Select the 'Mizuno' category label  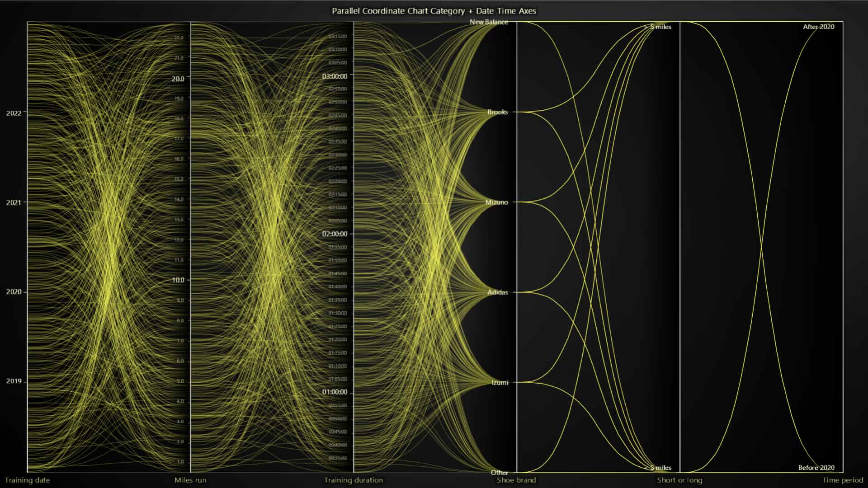pyautogui.click(x=496, y=202)
